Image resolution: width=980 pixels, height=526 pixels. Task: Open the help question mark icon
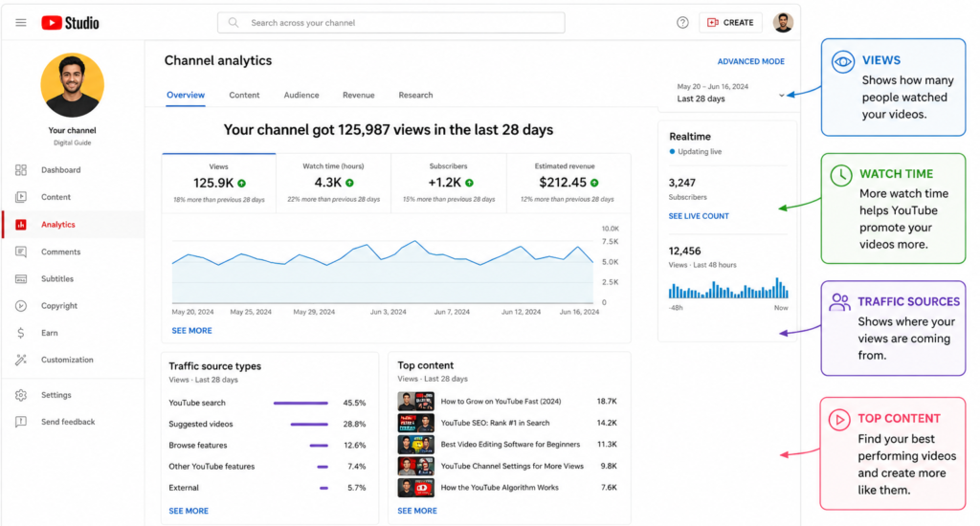point(682,23)
